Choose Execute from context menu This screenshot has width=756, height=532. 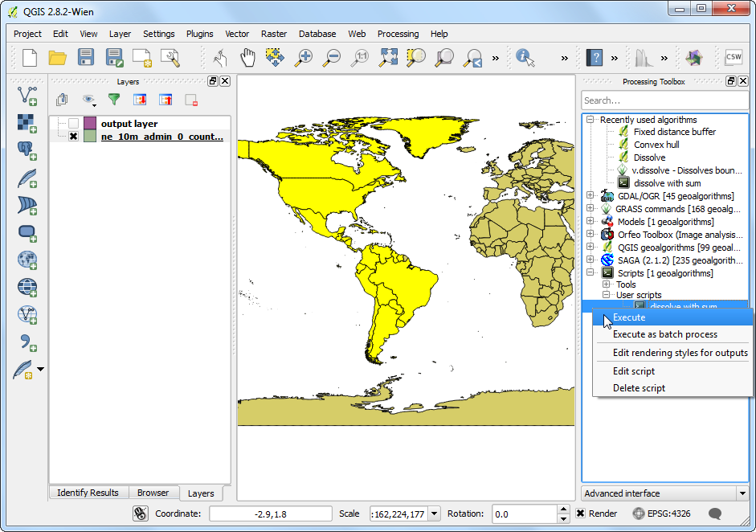(x=672, y=317)
